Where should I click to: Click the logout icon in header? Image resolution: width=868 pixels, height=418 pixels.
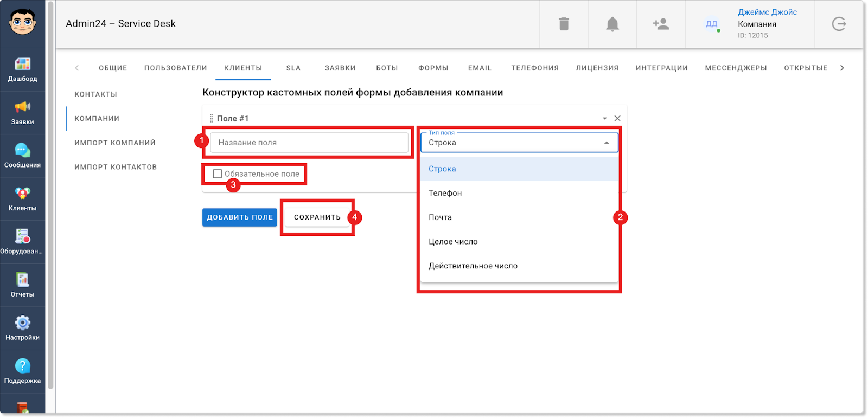coord(839,24)
